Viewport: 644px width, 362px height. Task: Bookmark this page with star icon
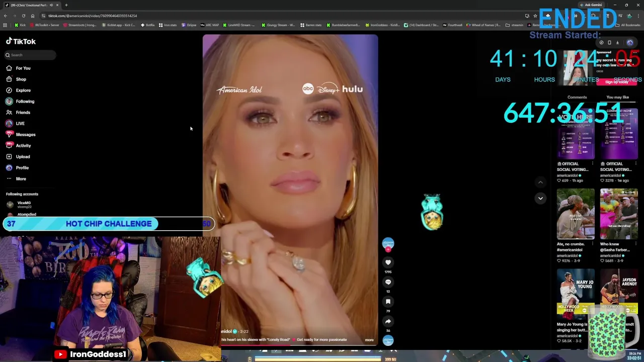pos(535,16)
